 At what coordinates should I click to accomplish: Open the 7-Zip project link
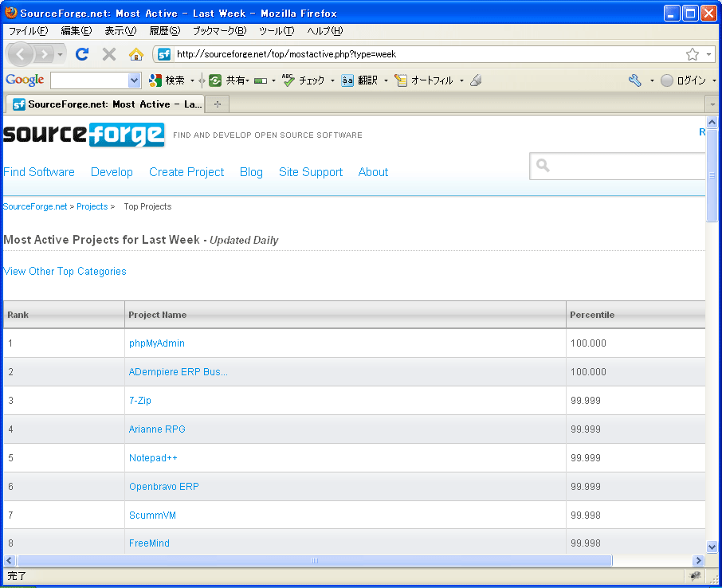pyautogui.click(x=140, y=400)
